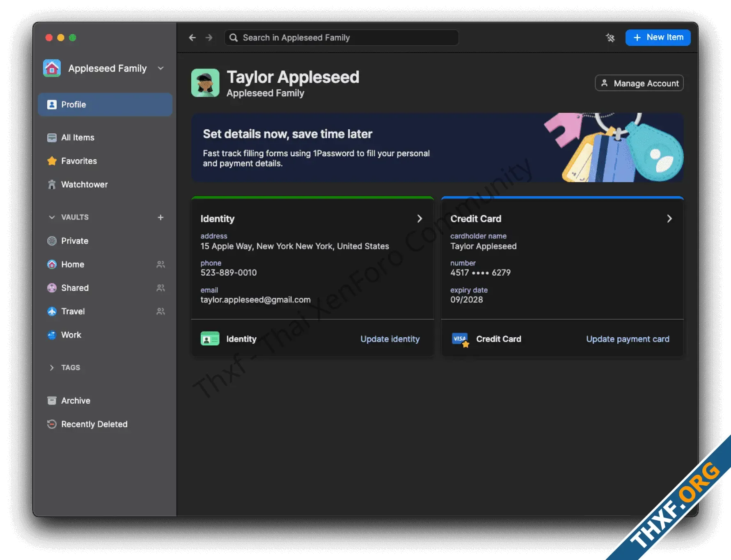The width and height of the screenshot is (731, 560).
Task: Go back with the left arrow
Action: (x=192, y=38)
